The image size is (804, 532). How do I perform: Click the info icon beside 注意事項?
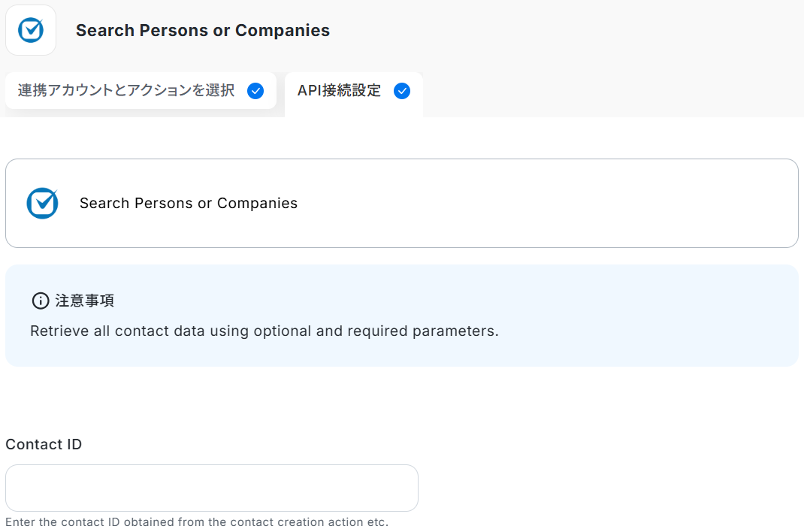tap(40, 301)
